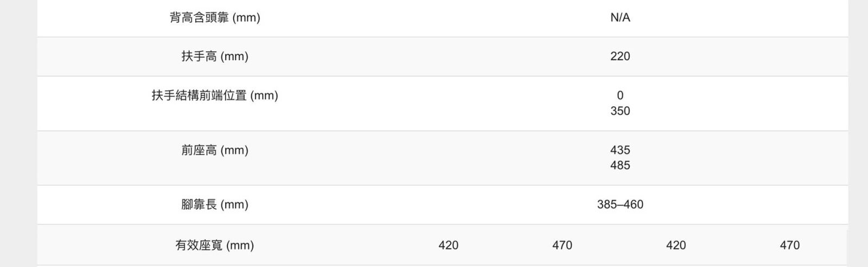
Task: Click the 扶手結構前端位置 label text
Action: (x=199, y=95)
